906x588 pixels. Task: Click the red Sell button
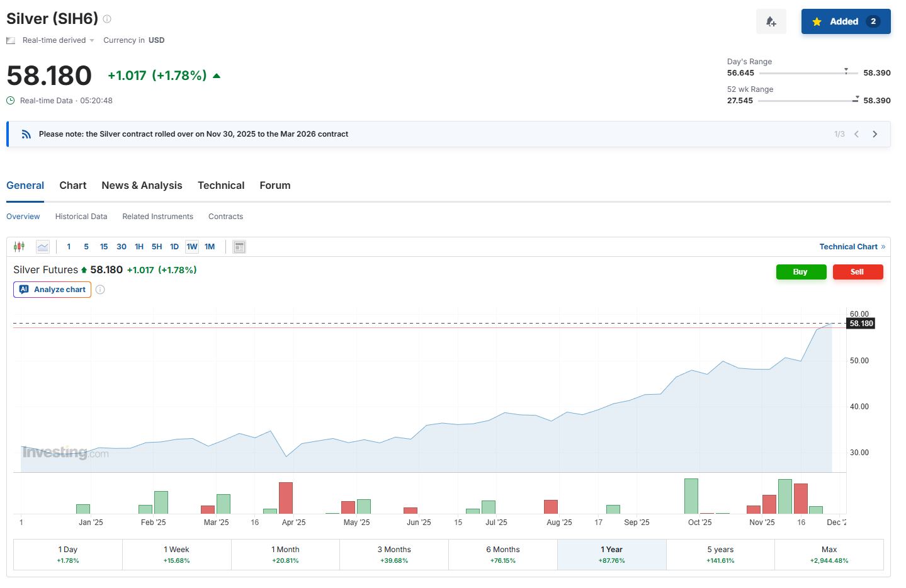tap(858, 272)
